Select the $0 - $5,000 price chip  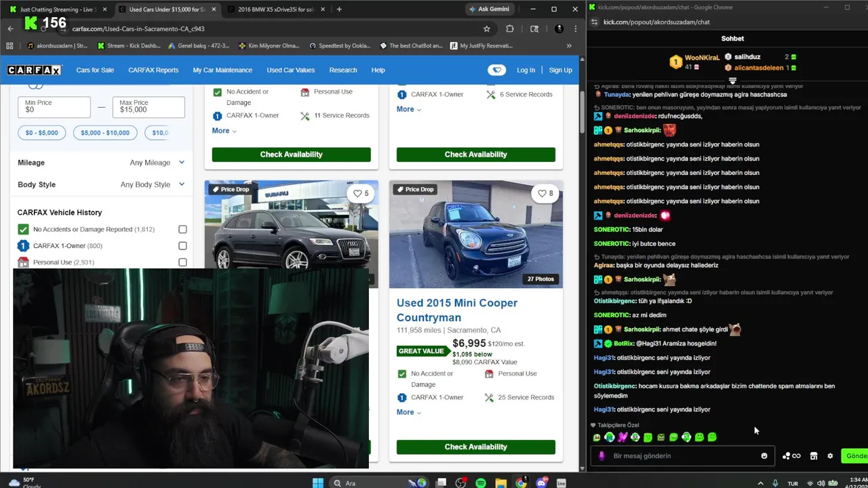pyautogui.click(x=42, y=133)
